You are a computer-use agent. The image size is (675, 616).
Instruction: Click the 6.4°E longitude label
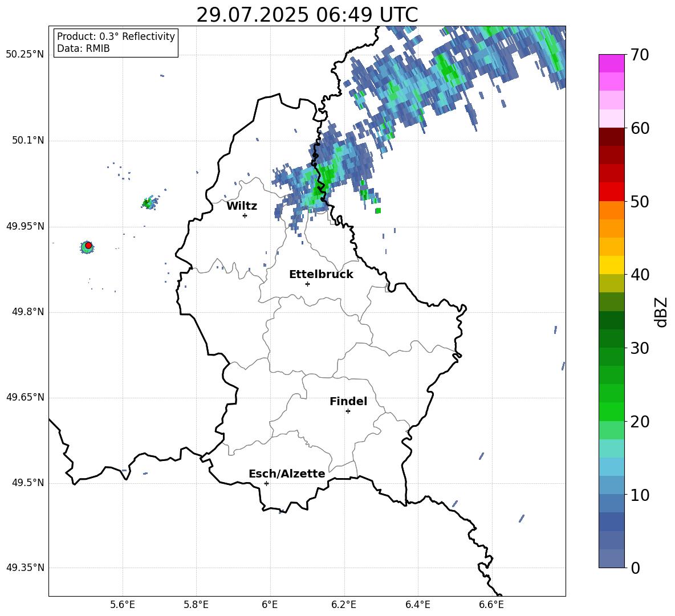[417, 605]
